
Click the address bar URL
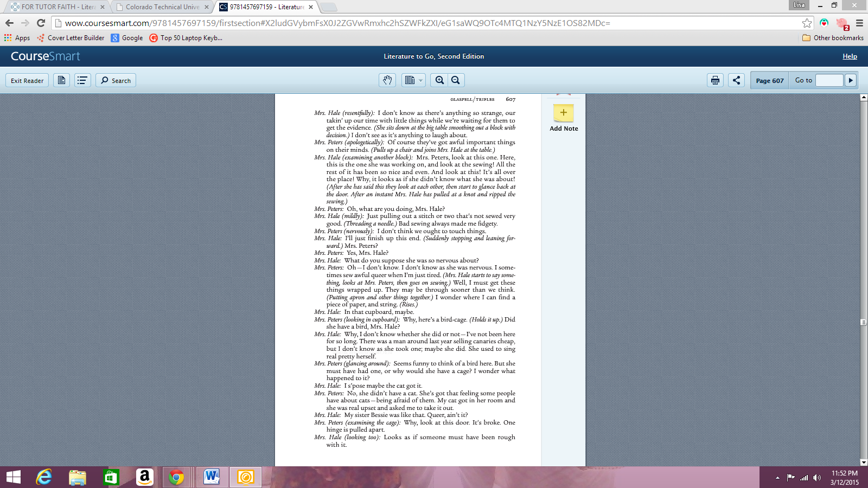click(x=337, y=23)
